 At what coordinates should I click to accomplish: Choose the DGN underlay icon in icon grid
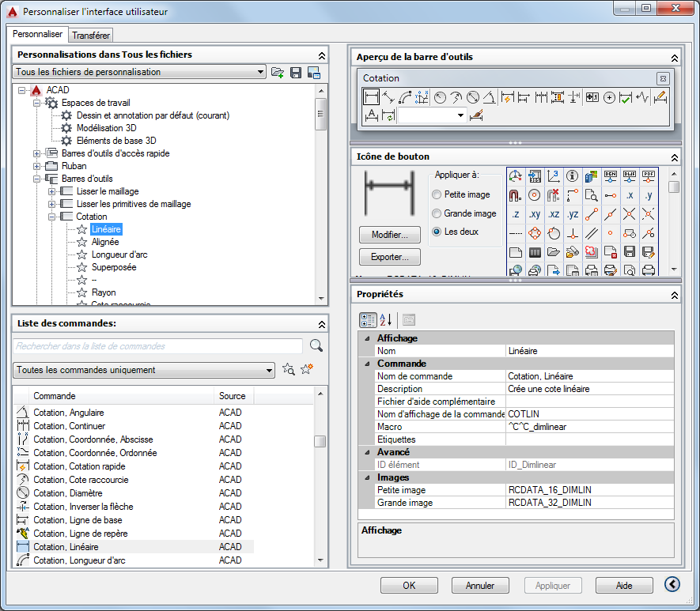point(611,176)
